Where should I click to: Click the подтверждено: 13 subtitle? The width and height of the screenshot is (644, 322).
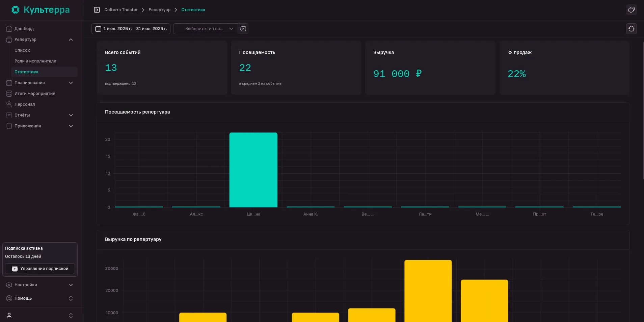[120, 83]
